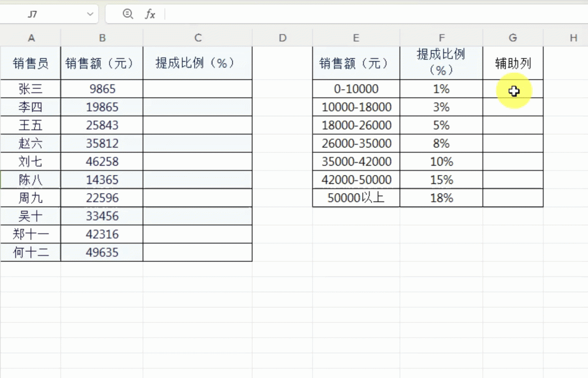Viewport: 588px width, 378px height.
Task: Select the empty commission cell for 张三
Action: coord(198,89)
